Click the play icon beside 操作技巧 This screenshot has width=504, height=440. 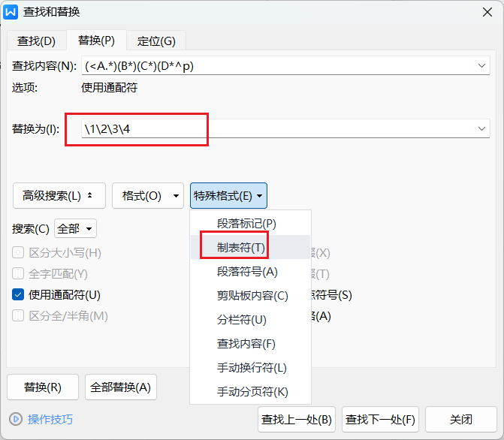point(16,419)
